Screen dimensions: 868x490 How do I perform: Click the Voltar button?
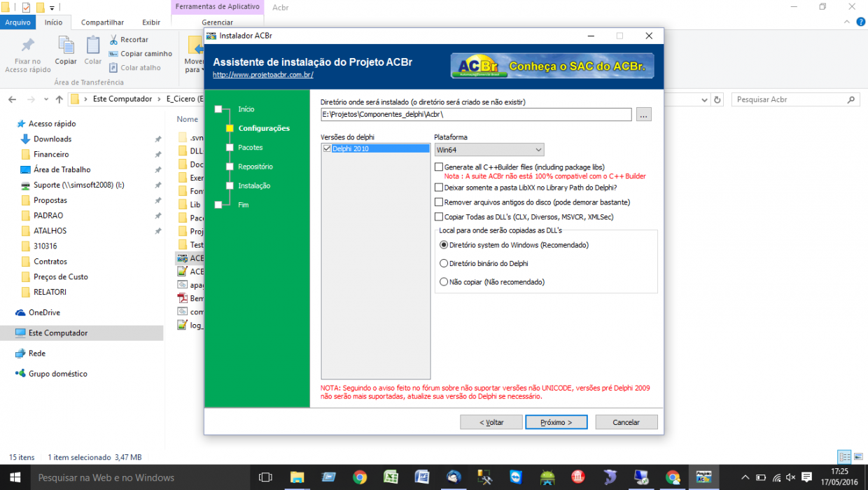coord(491,422)
